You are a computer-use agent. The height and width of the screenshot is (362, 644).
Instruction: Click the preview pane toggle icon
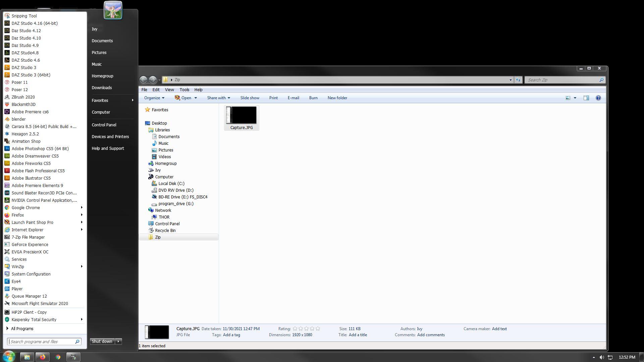586,98
